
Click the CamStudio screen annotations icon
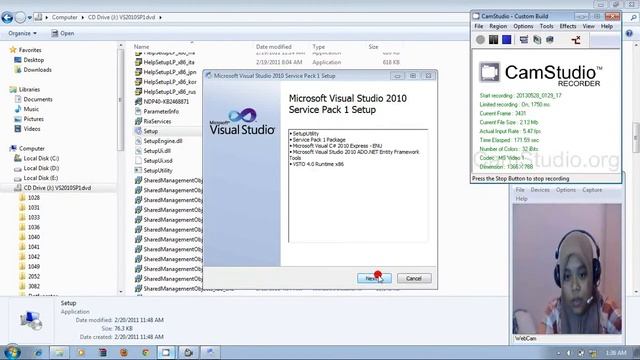click(550, 40)
